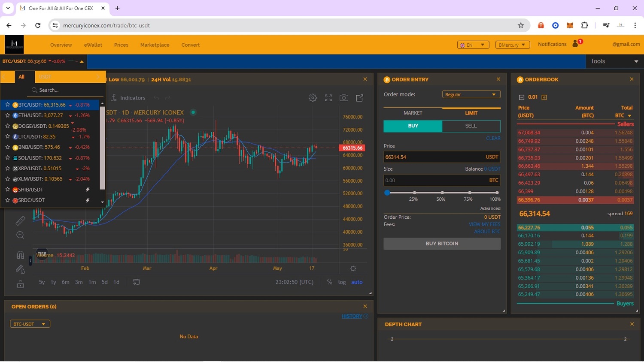
Task: Click the lock all drawings padlock icon
Action: click(20, 284)
